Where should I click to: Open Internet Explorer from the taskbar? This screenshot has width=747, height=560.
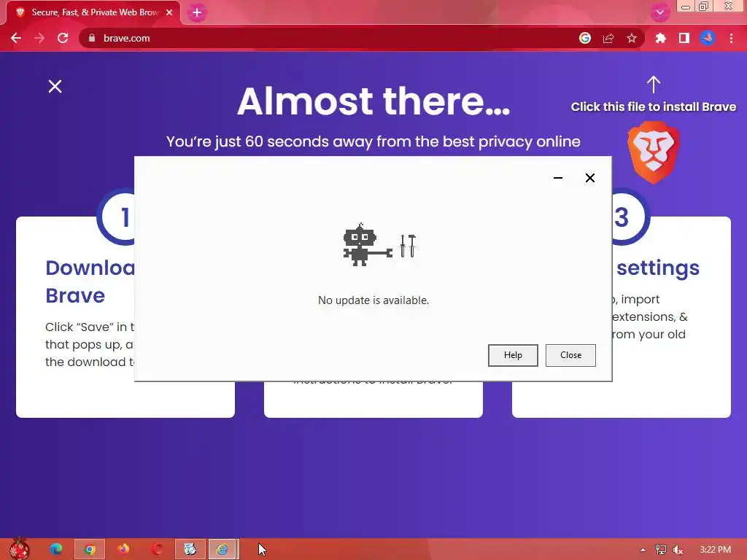coord(223,550)
